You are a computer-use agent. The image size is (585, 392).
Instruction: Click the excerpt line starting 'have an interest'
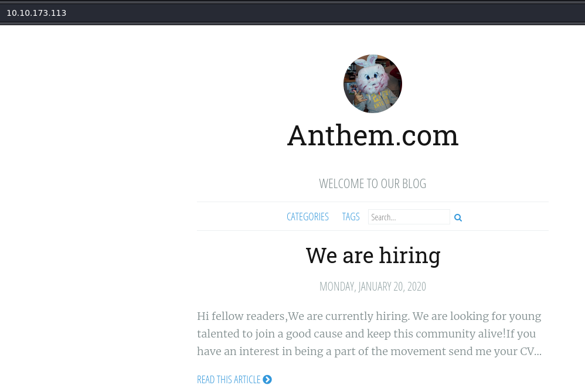coord(369,352)
